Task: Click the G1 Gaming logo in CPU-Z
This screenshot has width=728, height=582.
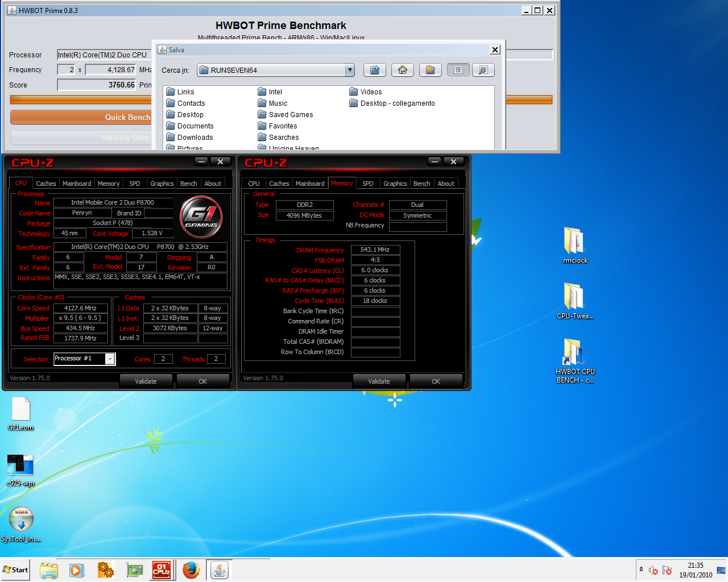Action: pos(201,217)
